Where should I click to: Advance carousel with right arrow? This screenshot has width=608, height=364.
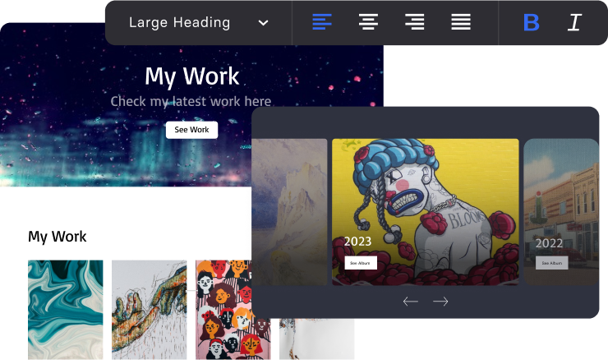pyautogui.click(x=440, y=302)
